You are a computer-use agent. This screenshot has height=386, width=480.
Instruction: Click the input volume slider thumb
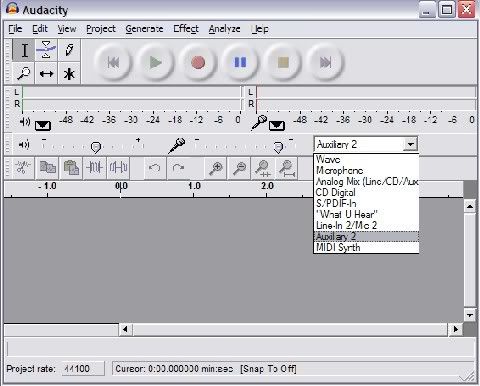tap(278, 147)
